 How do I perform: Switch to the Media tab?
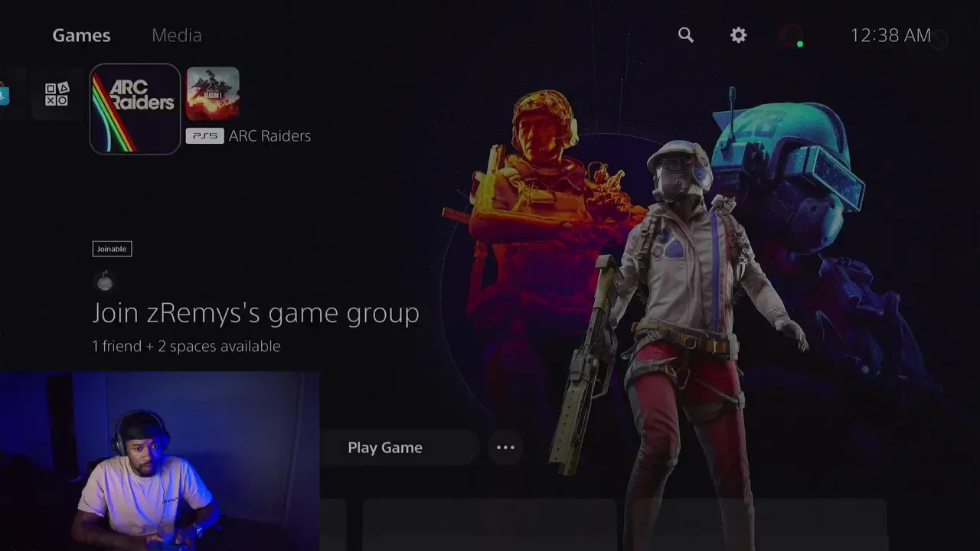(x=177, y=35)
